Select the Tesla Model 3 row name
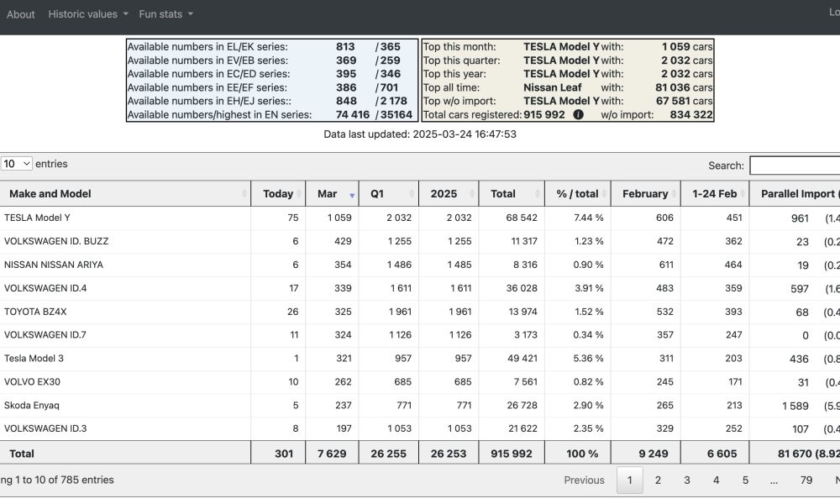 (x=34, y=359)
